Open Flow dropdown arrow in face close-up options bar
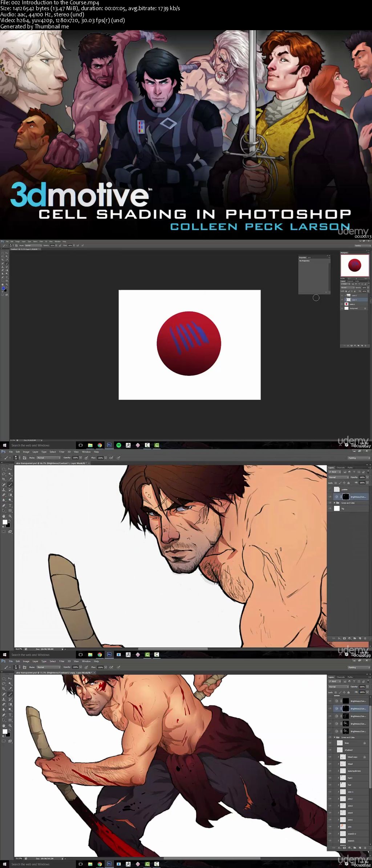The width and height of the screenshot is (372, 868). (105, 458)
